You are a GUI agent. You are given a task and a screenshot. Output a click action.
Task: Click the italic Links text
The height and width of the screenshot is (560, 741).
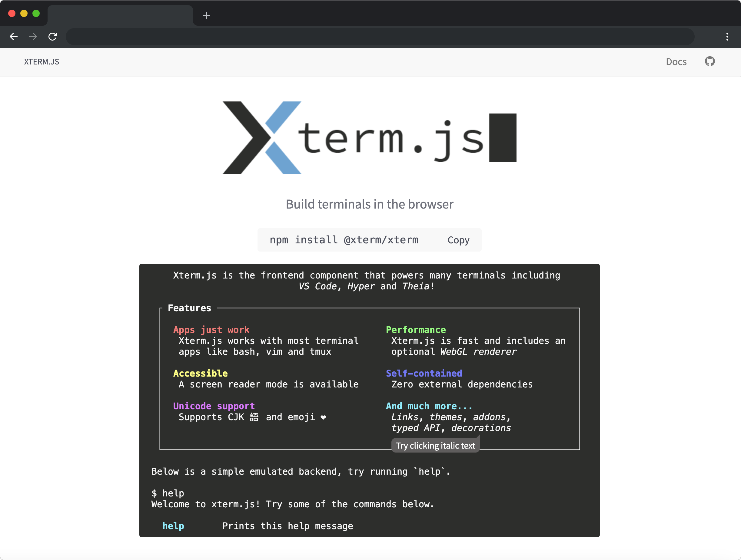[405, 417]
